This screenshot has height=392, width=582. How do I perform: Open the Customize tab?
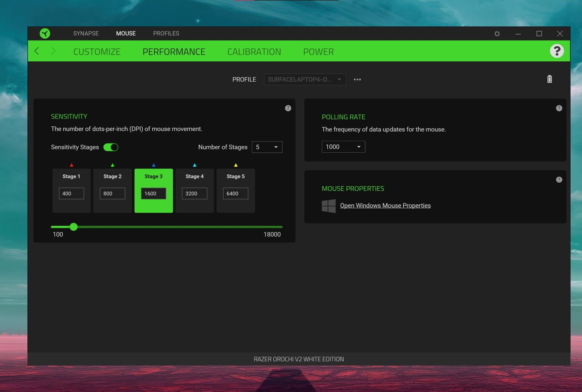pos(97,52)
